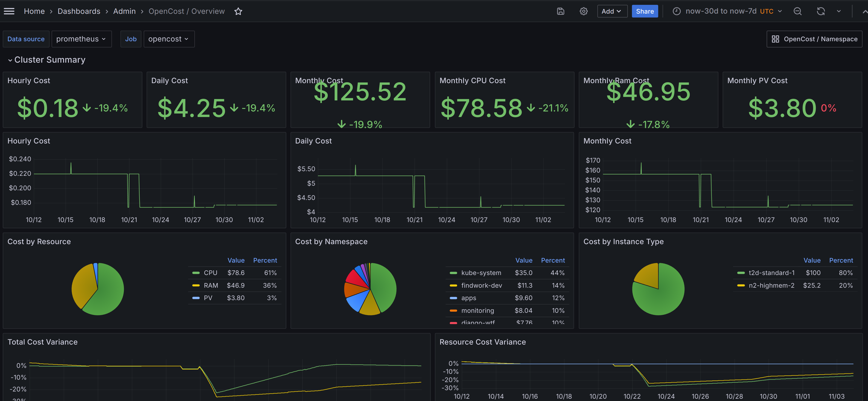Toggle kube-system series in namespace legend
868x401 pixels.
tap(481, 273)
